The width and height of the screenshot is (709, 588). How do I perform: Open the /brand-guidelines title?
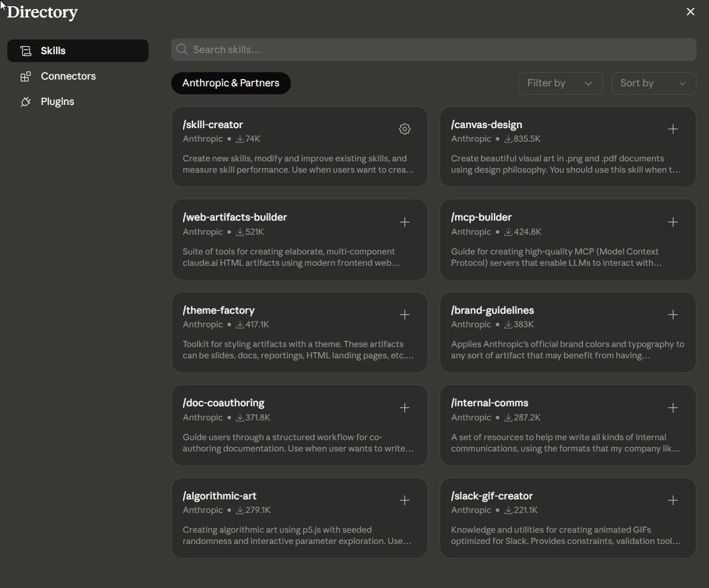(x=493, y=310)
